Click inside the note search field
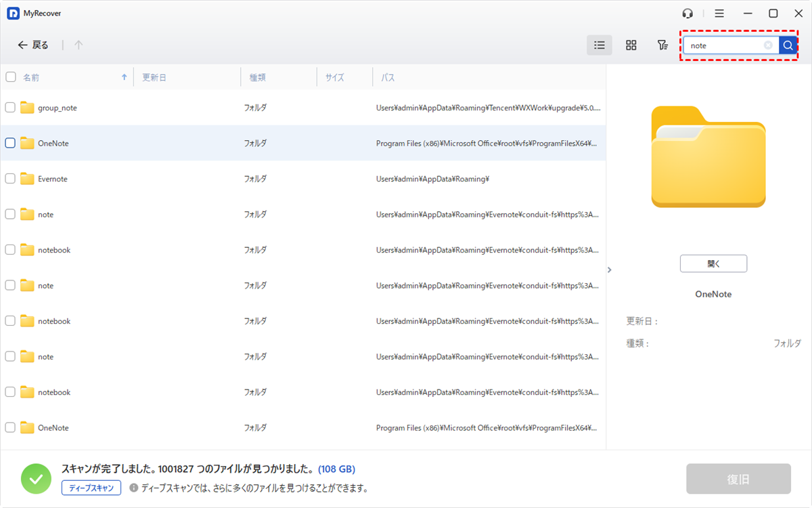Viewport: 812px width, 508px height. (724, 45)
